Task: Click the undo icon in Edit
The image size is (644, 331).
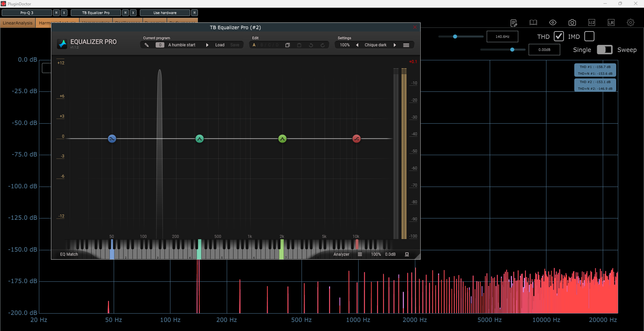Action: (311, 45)
